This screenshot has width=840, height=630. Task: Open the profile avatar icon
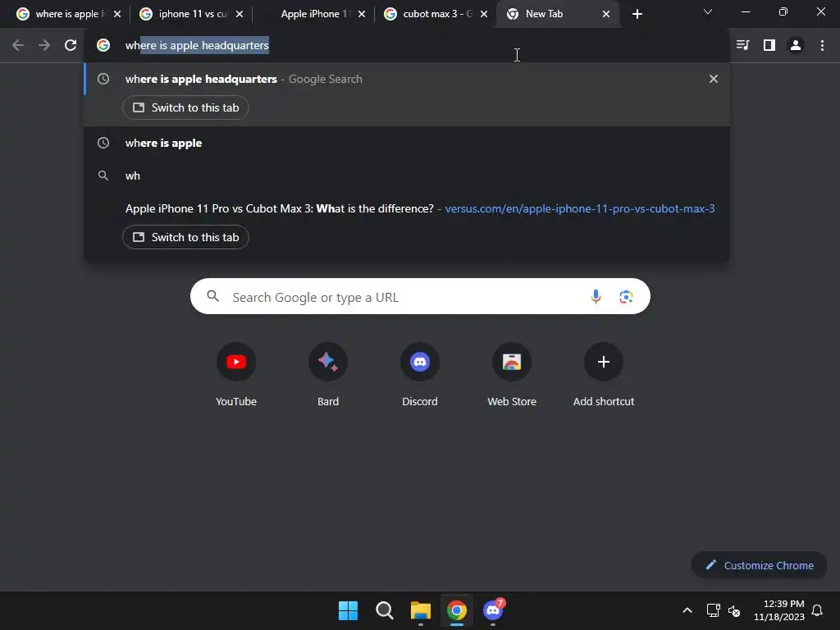pos(796,46)
